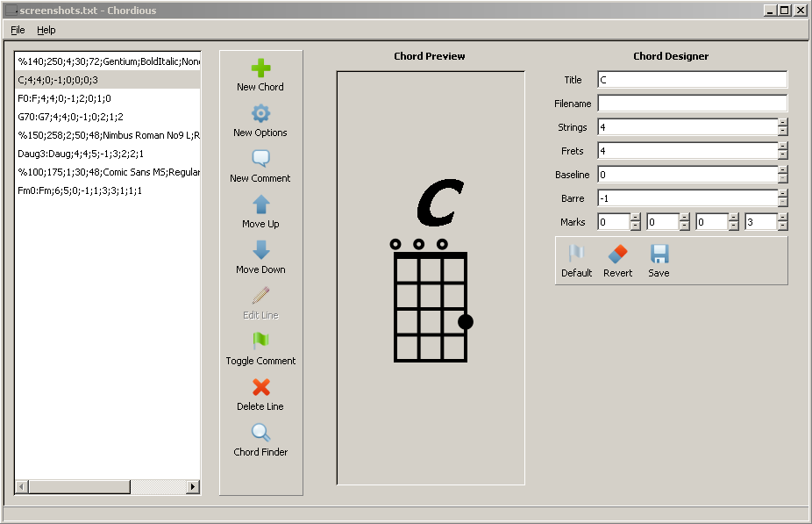Screen dimensions: 812x524
Task: Decrease the Barre spinner value
Action: [783, 203]
